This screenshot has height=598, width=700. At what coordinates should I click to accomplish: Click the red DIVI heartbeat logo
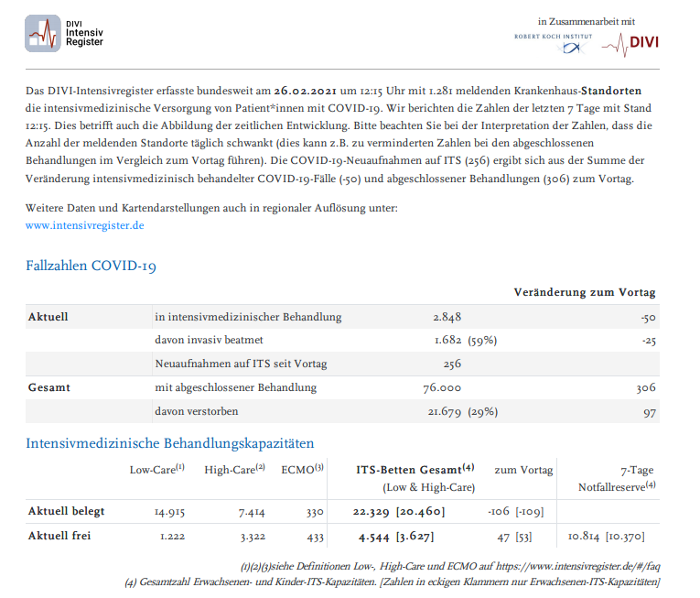tap(630, 42)
